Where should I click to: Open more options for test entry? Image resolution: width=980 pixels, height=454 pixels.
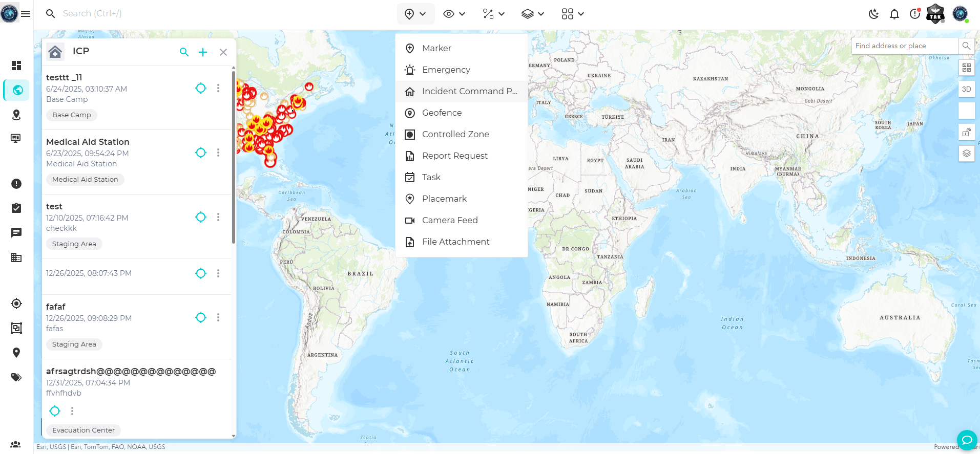click(x=218, y=217)
